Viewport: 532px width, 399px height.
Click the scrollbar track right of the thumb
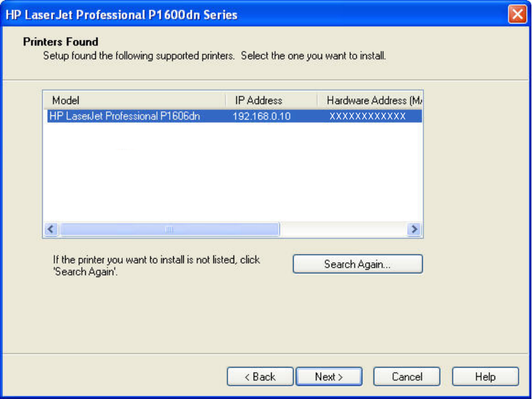(x=342, y=229)
